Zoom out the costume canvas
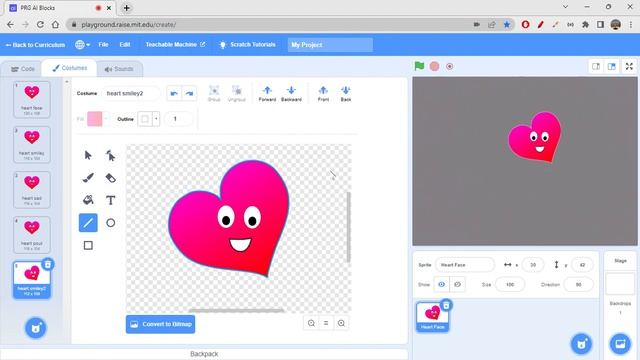 (x=311, y=323)
